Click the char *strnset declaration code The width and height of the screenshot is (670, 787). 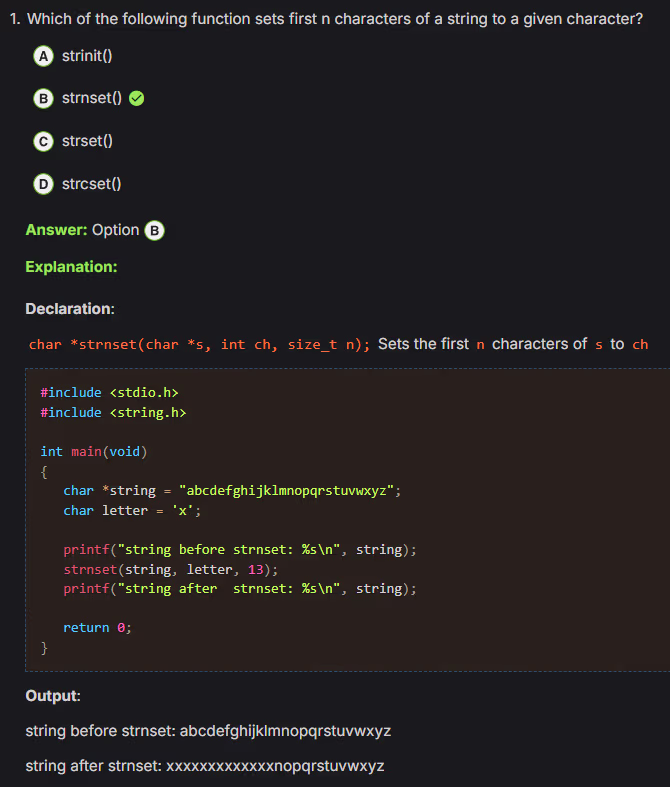pos(199,345)
